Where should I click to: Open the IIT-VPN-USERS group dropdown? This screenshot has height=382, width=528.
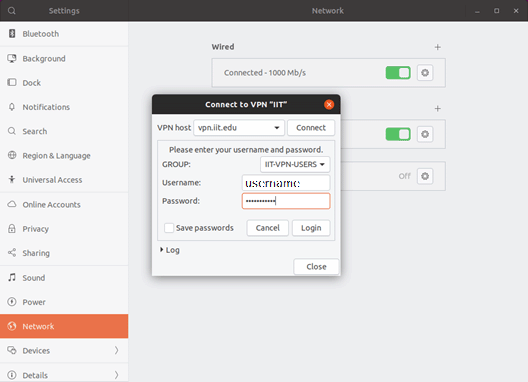(295, 164)
